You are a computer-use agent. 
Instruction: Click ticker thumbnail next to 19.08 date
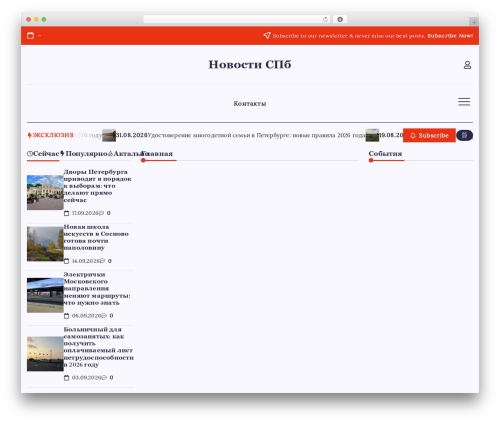click(372, 135)
